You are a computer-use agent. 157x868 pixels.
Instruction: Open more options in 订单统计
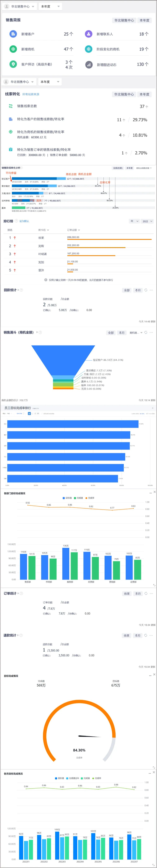(151, 594)
